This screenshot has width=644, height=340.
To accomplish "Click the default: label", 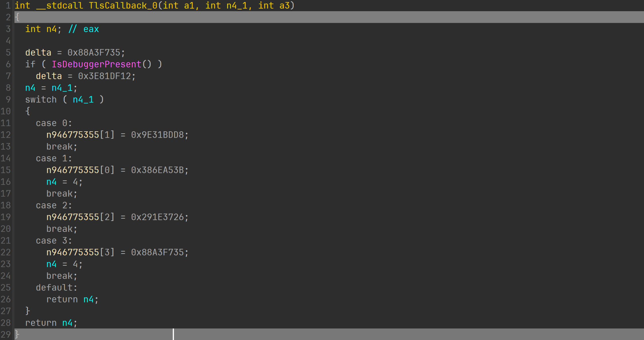I will click(56, 288).
